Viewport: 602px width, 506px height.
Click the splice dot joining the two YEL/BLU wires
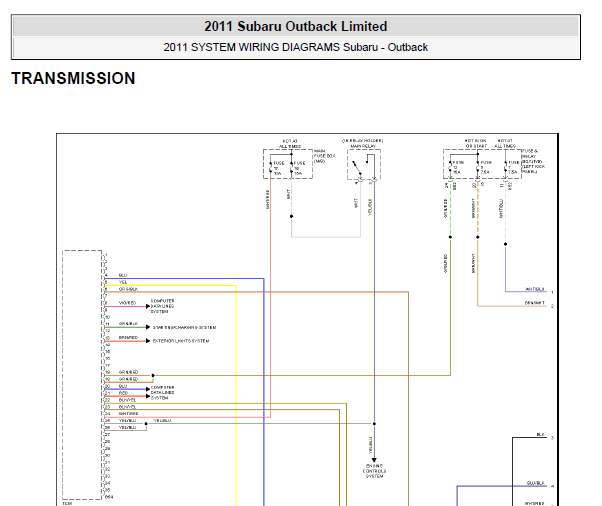[x=146, y=424]
